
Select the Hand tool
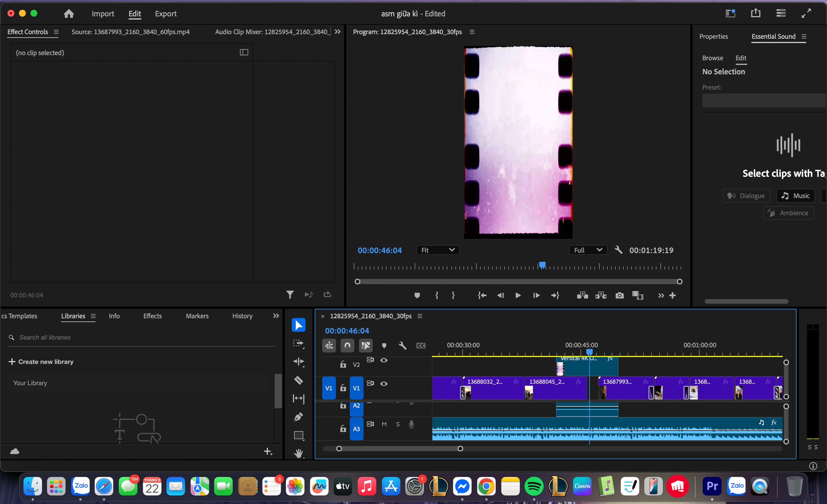pos(298,453)
